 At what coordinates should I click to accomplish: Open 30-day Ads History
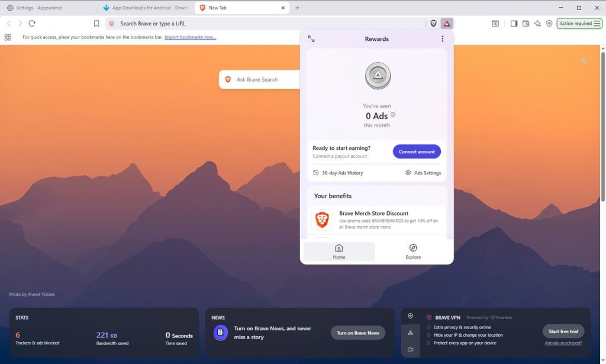tap(338, 173)
